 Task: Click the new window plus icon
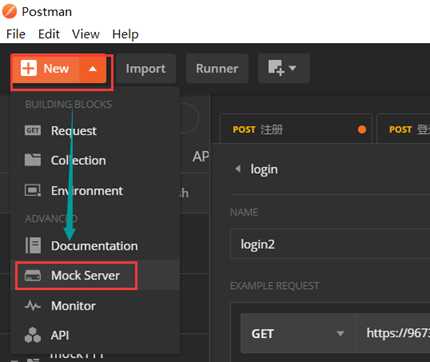coord(276,68)
